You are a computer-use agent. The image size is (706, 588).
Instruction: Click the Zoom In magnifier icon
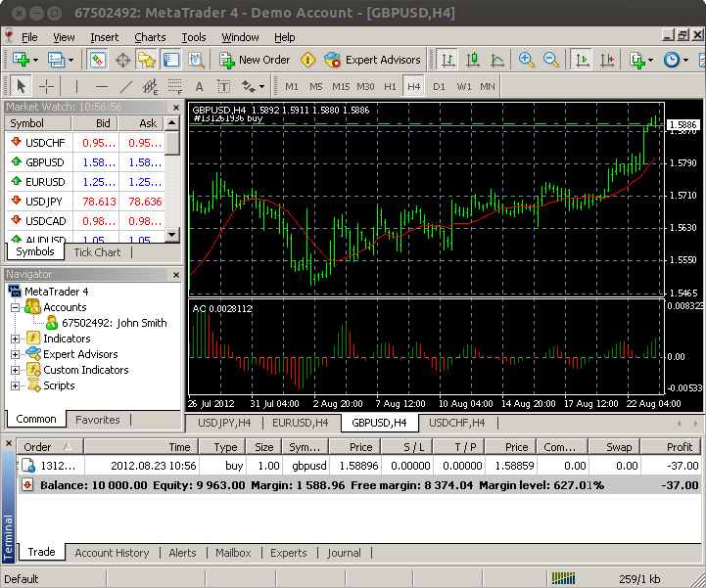click(x=527, y=60)
